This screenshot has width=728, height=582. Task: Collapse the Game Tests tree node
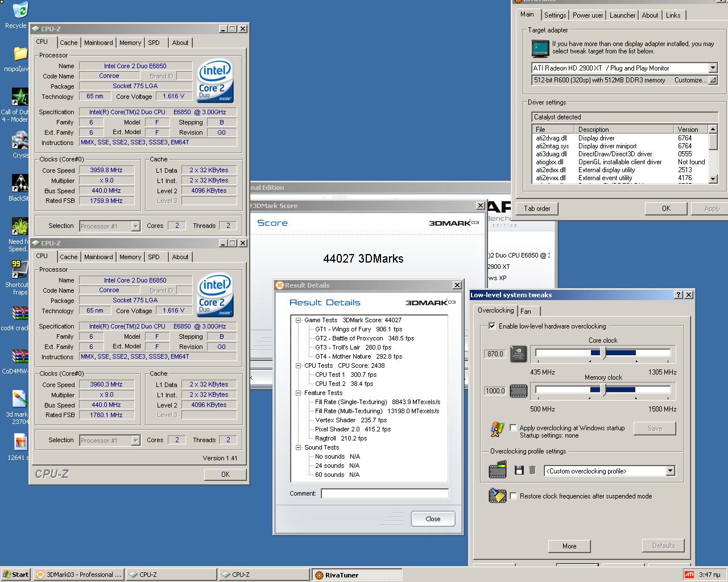[298, 320]
